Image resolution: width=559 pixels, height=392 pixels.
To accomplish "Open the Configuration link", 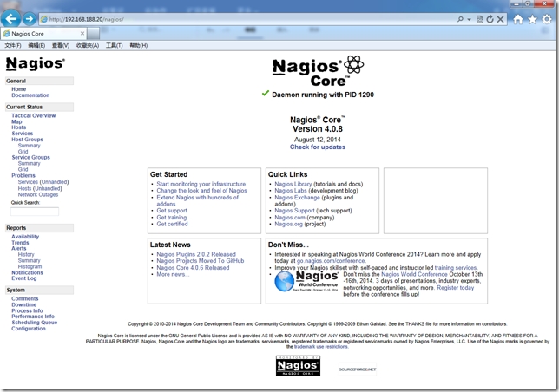I will coord(29,329).
